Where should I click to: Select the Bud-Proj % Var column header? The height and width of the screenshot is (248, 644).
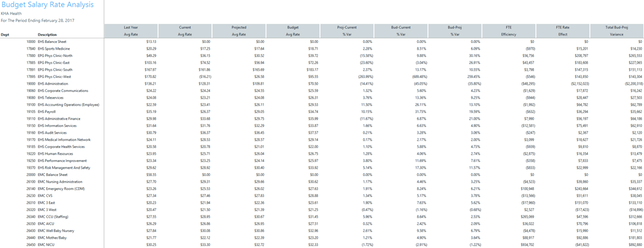point(455,30)
